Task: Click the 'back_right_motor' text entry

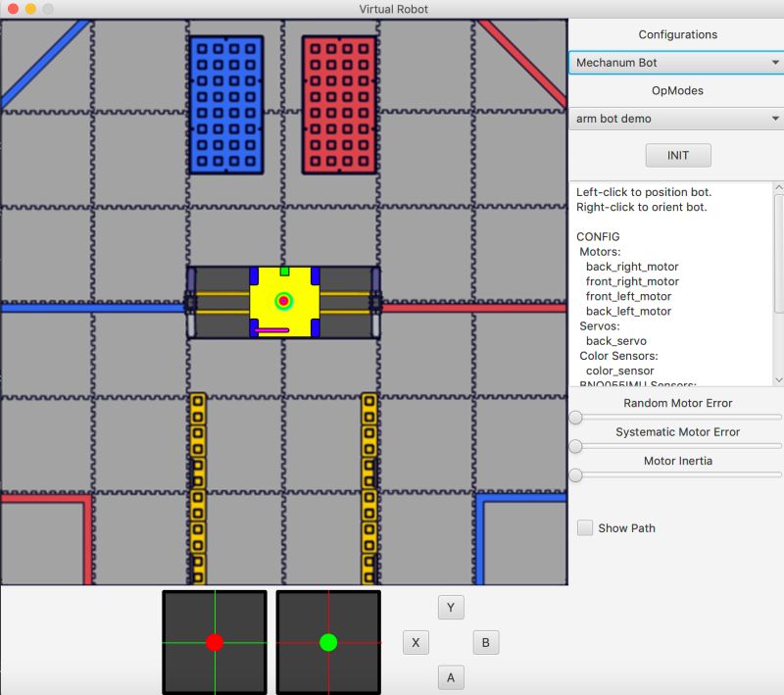Action: click(632, 267)
